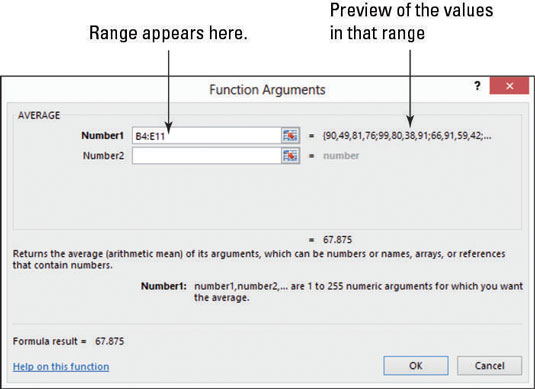The image size is (535, 389).
Task: Click the Formula result = 67.875 text
Action: pyautogui.click(x=69, y=341)
